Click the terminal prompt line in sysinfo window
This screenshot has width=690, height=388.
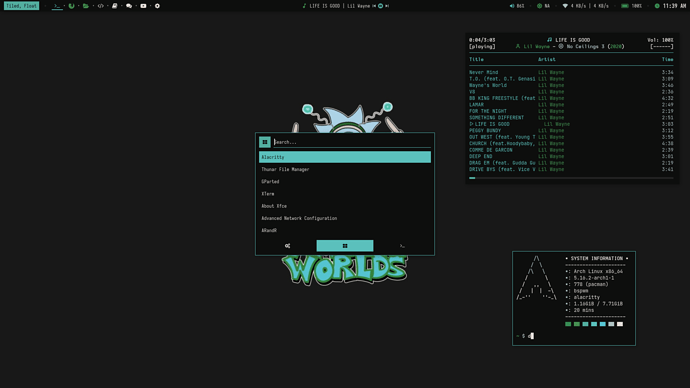coord(525,336)
